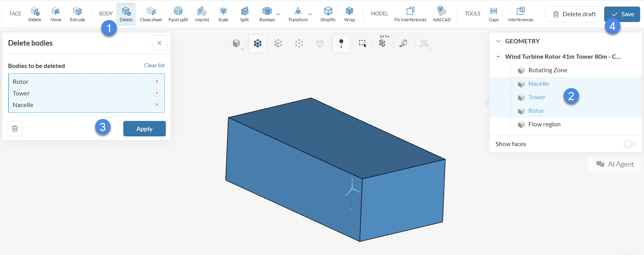Collapse the GEOMETRY section chevron
644x255 pixels.
click(498, 41)
